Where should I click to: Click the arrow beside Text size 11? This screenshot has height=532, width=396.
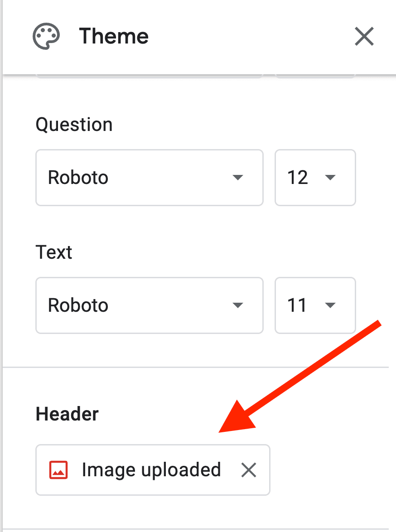[330, 305]
